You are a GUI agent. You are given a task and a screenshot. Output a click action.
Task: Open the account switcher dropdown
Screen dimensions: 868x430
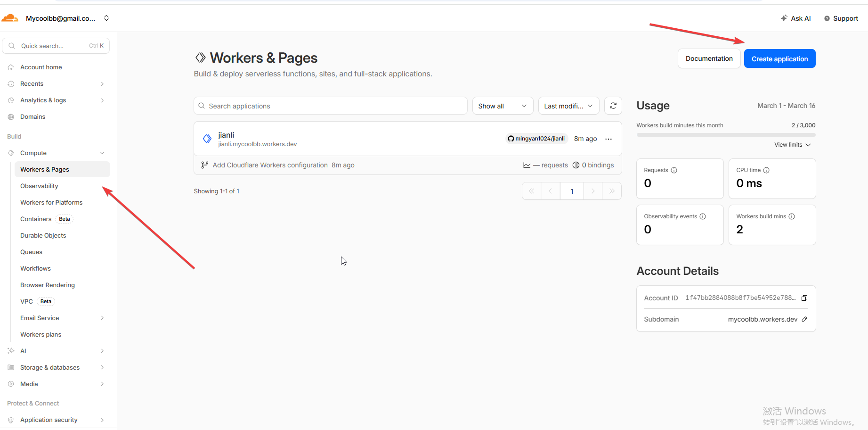click(x=106, y=18)
